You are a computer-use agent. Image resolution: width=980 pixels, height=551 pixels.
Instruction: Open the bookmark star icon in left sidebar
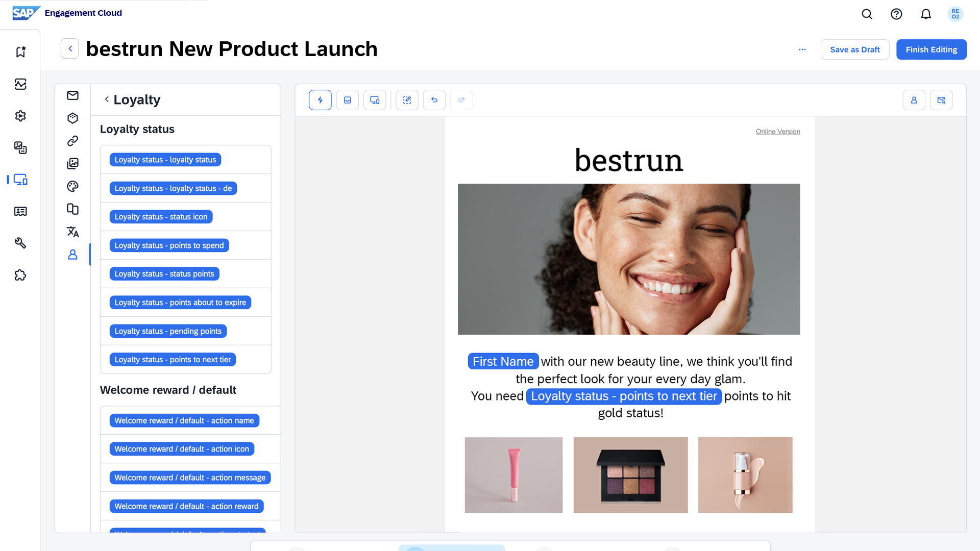tap(20, 52)
